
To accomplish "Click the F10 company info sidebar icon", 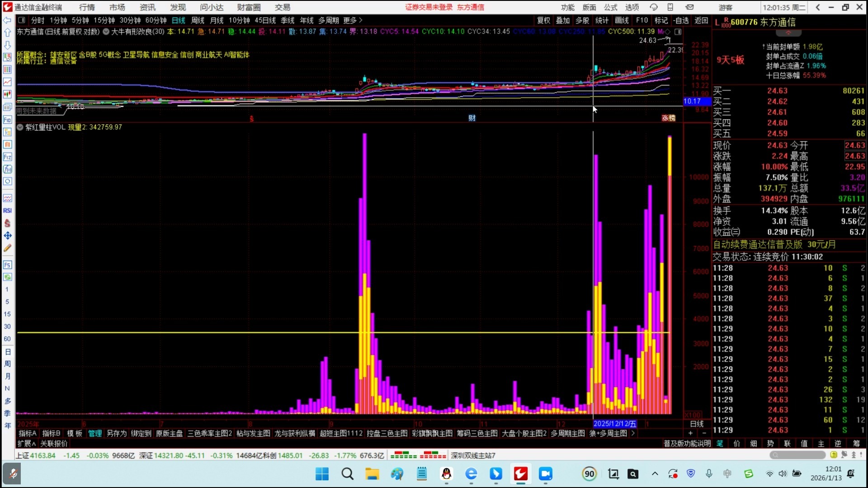I will tap(7, 120).
